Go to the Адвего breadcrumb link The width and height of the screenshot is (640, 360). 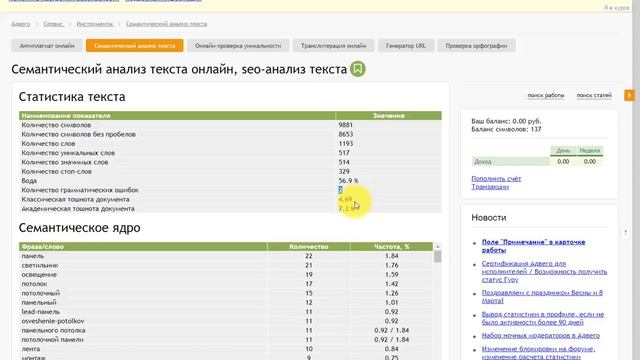coord(21,24)
